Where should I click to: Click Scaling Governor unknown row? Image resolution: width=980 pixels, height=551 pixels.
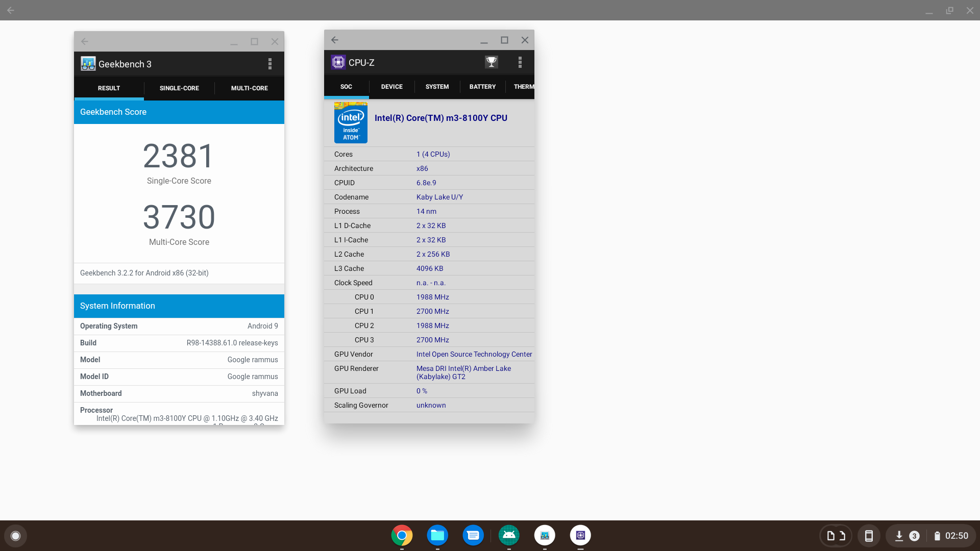click(x=429, y=405)
